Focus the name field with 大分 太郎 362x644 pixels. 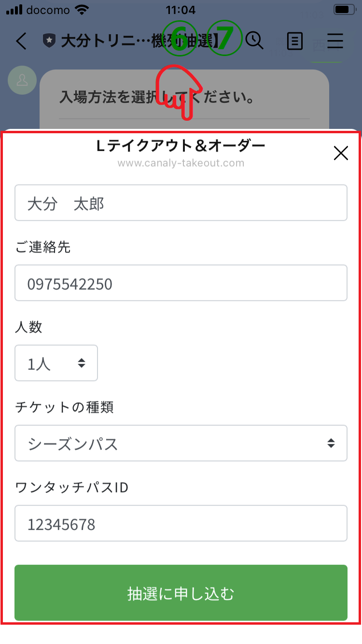point(181,203)
